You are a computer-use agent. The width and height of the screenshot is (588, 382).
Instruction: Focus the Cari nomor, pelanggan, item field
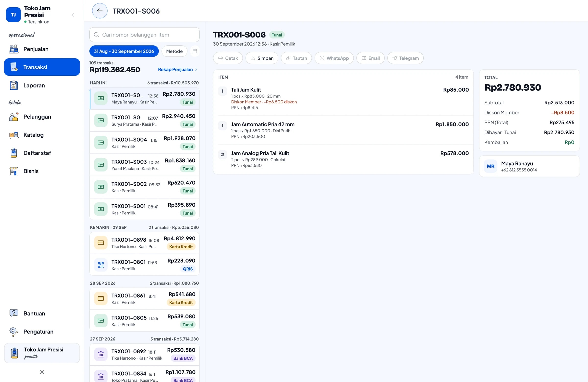[x=144, y=35]
